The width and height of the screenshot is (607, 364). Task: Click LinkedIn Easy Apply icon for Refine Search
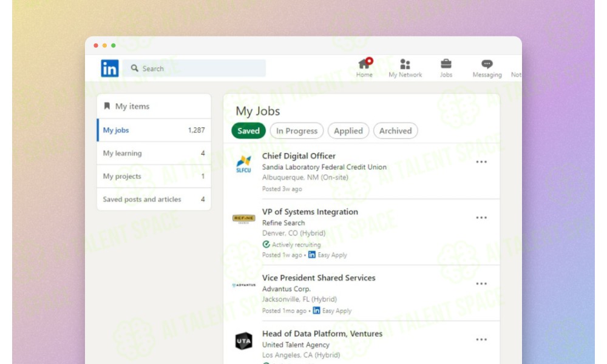311,255
